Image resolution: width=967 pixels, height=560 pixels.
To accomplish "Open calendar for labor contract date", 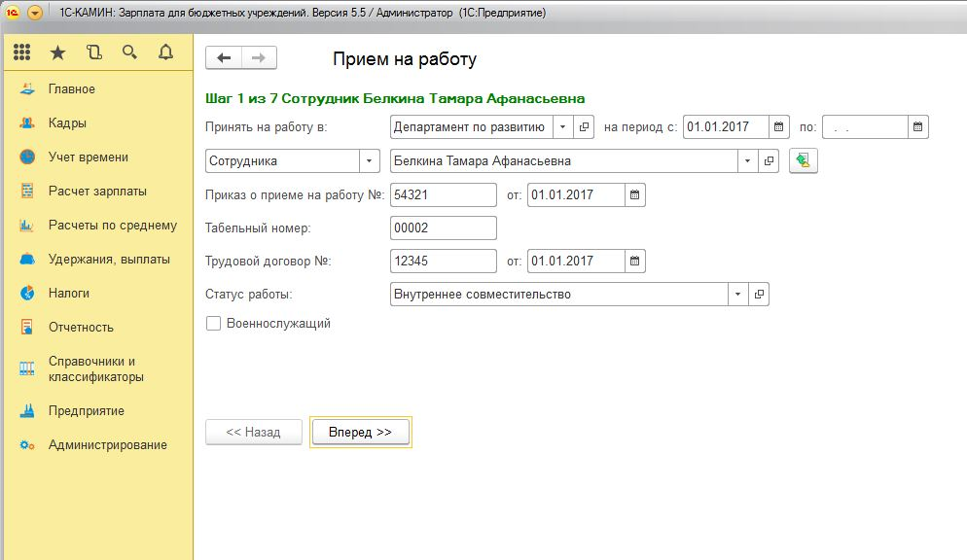I will 634,262.
